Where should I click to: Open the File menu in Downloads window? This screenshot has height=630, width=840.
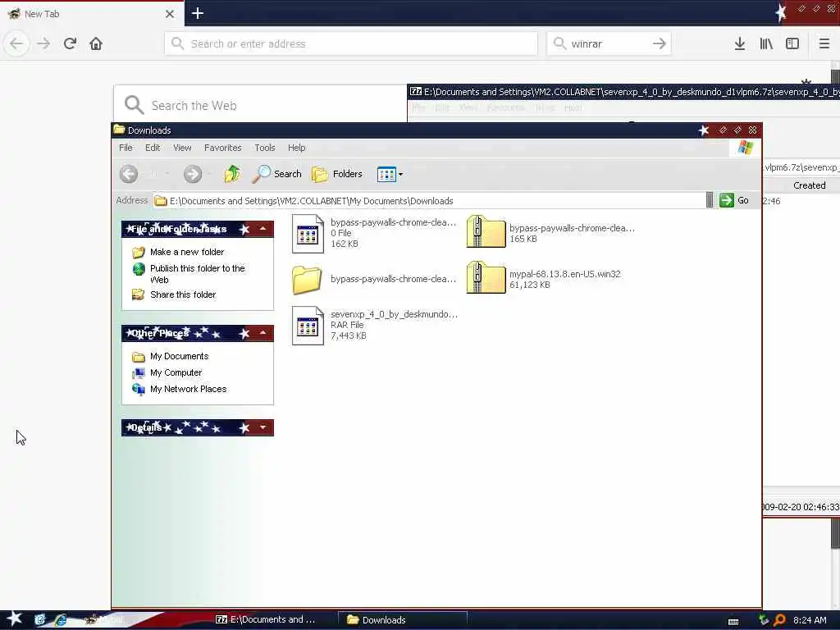tap(126, 148)
